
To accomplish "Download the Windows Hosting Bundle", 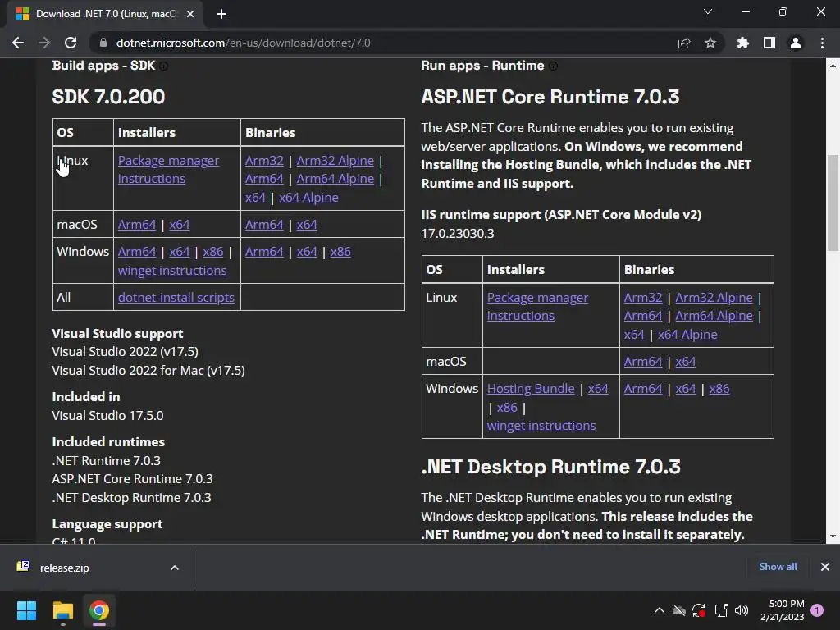I will [x=531, y=388].
